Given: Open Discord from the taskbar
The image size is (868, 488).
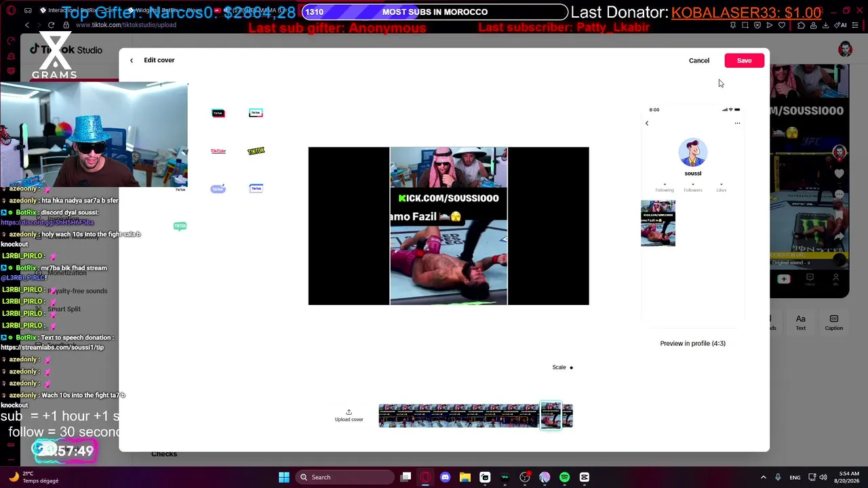Looking at the screenshot, I should 445,477.
